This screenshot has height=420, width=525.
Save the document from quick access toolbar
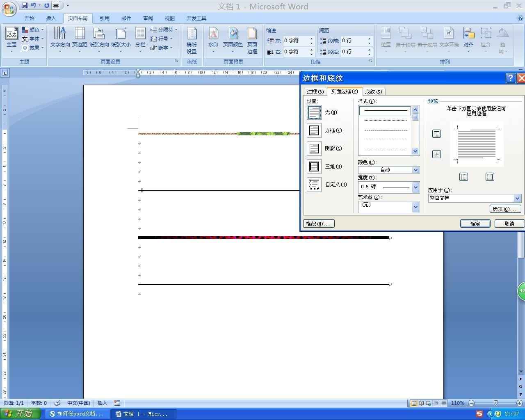[25, 5]
